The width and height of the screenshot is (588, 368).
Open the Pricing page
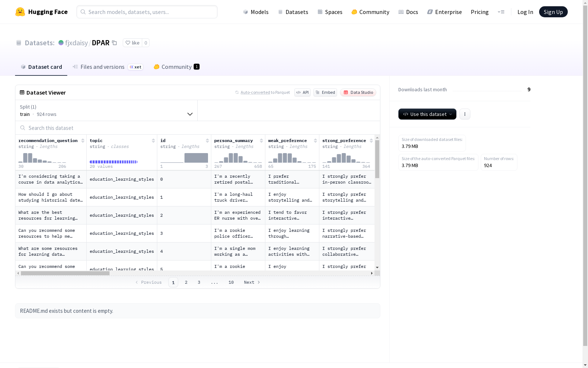pos(480,12)
